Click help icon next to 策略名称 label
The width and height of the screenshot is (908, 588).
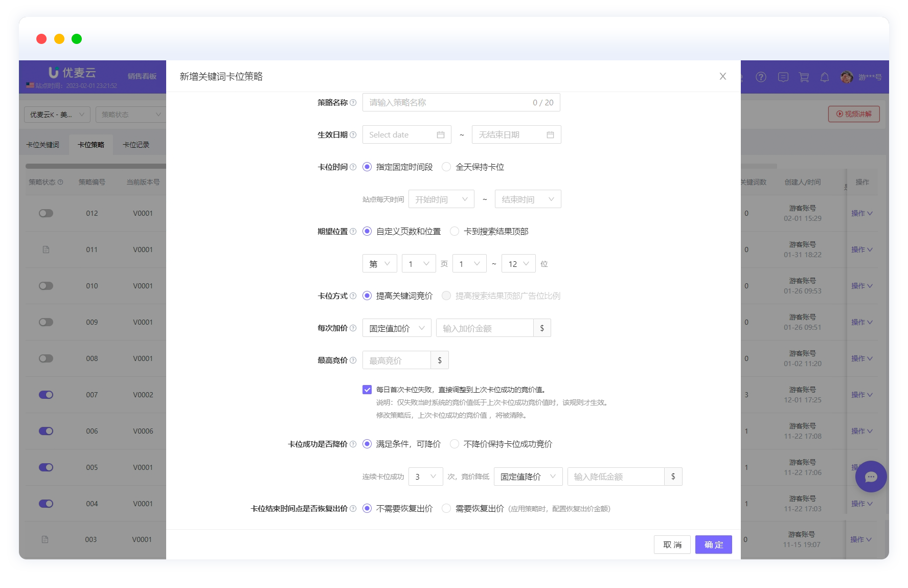point(353,103)
